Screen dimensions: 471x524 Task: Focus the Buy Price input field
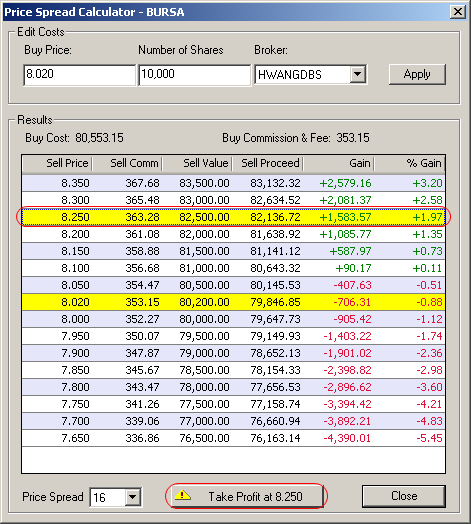coord(80,75)
